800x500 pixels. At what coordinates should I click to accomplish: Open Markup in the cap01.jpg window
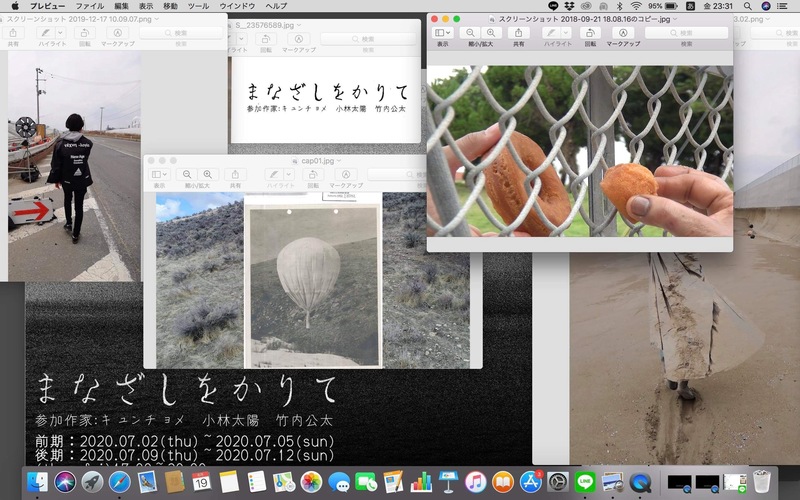point(346,174)
